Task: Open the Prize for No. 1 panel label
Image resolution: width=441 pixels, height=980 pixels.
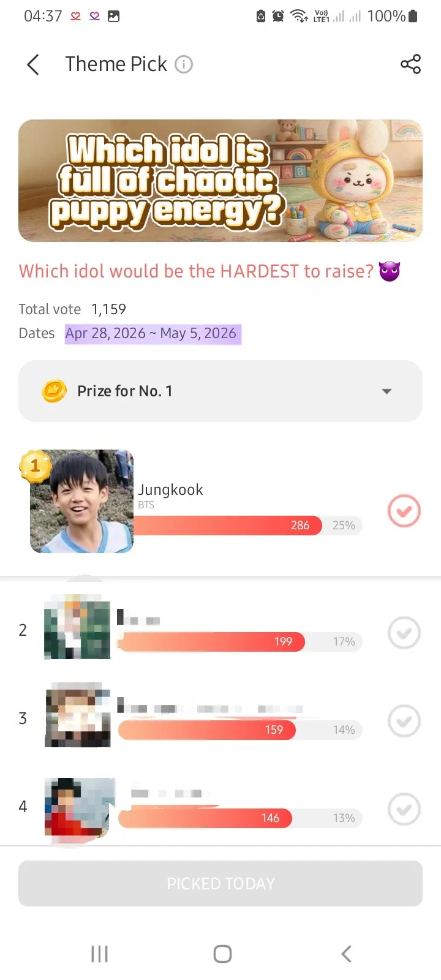Action: click(x=125, y=391)
